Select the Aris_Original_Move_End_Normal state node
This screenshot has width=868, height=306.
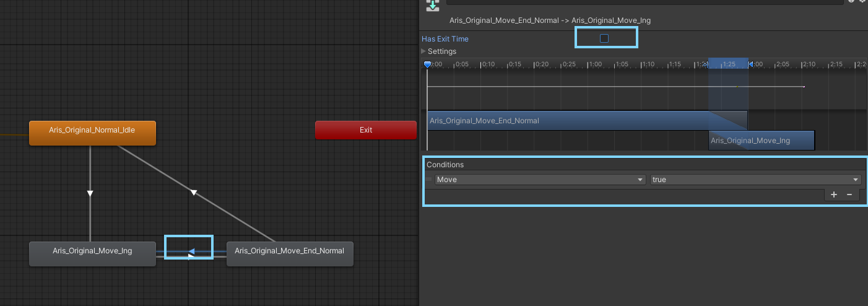click(290, 251)
